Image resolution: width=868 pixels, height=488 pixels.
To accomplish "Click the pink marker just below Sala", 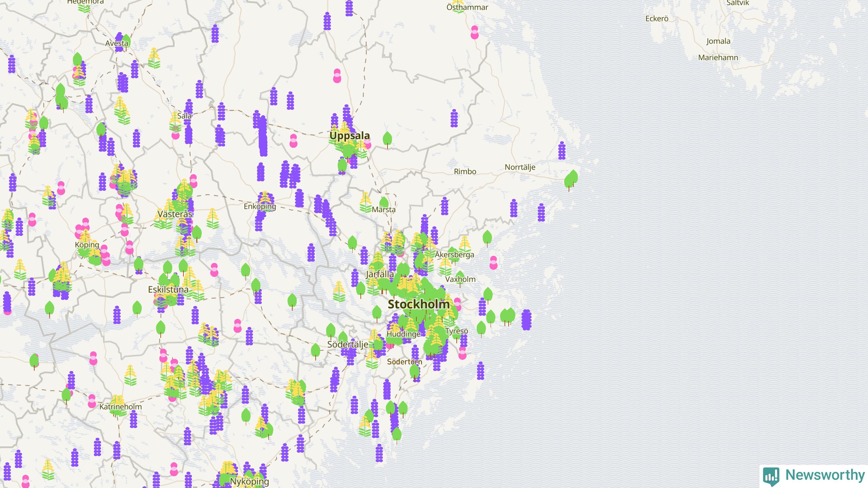I will [176, 133].
